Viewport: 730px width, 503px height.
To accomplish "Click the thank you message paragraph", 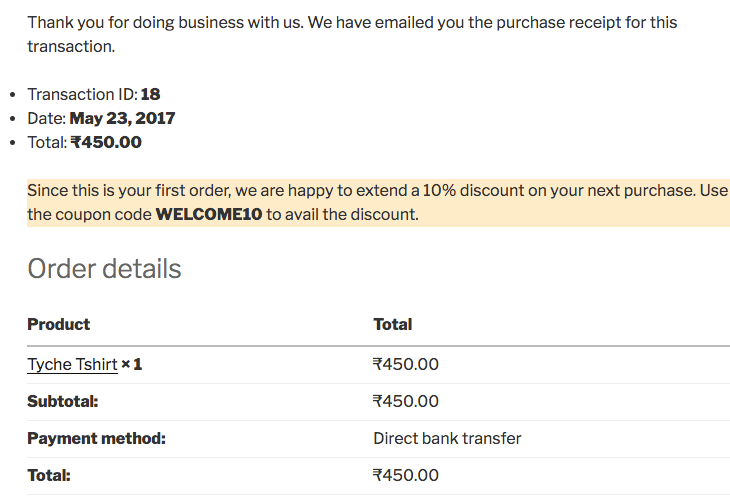I will click(352, 34).
